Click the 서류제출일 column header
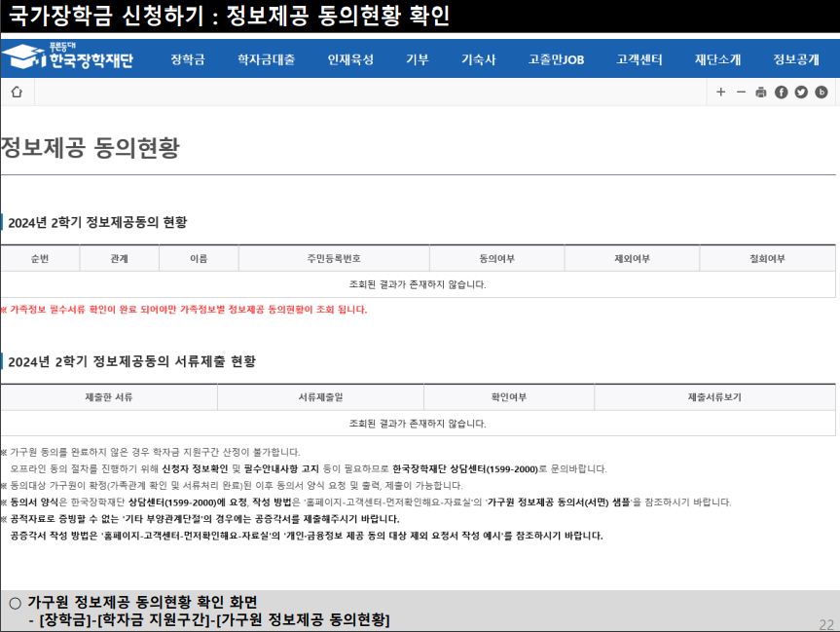840x632 pixels. point(320,397)
